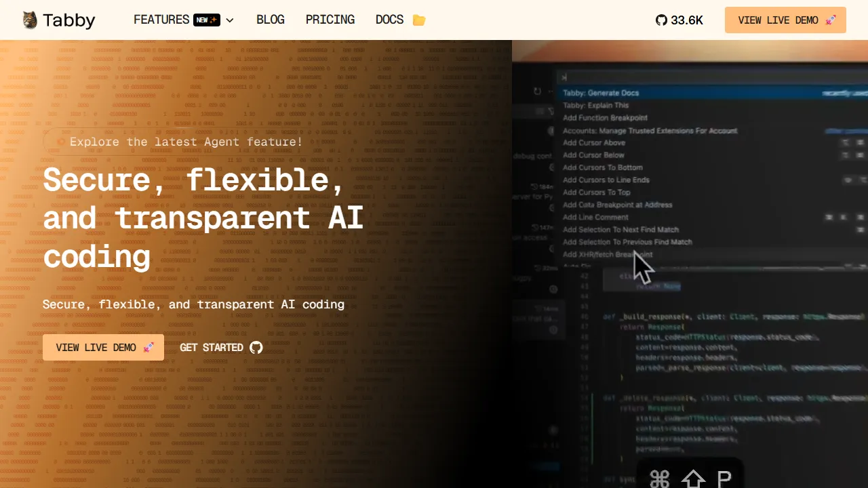Viewport: 868px width, 488px height.
Task: Click VIEW LIVE DEMO button in hero
Action: point(103,348)
